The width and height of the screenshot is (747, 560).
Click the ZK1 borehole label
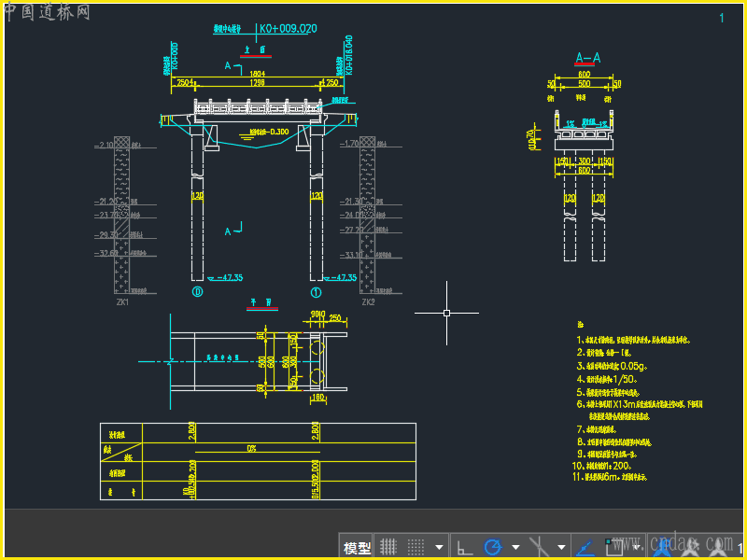[122, 301]
